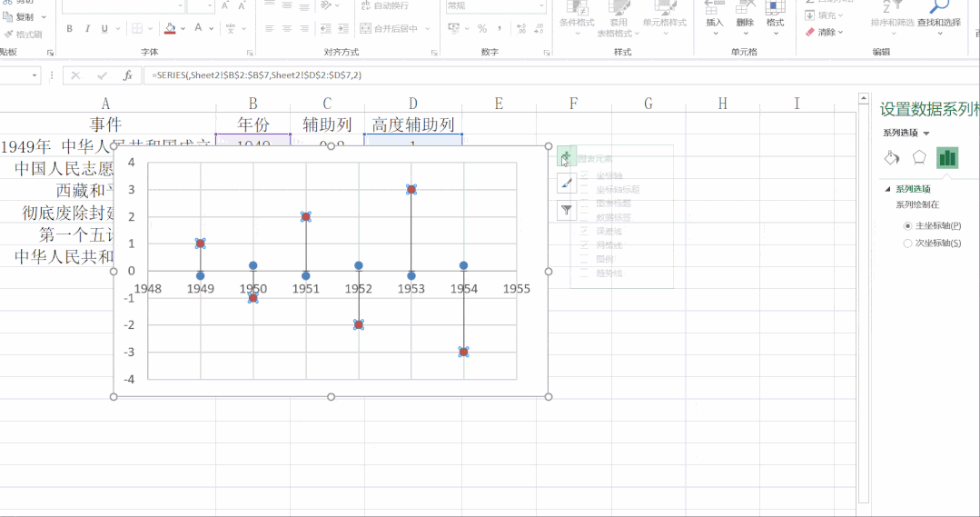Click the phonetic guide (wén) icon

[x=231, y=29]
